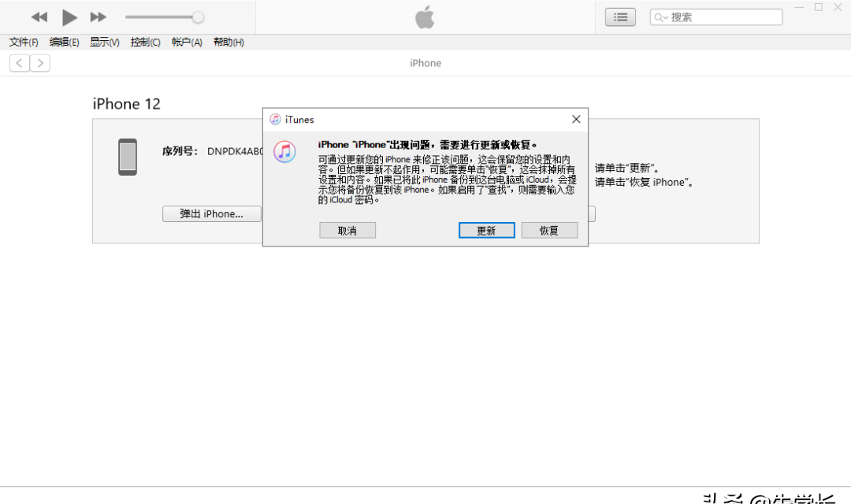This screenshot has width=851, height=504.
Task: Go forward with the right arrow button
Action: click(40, 64)
